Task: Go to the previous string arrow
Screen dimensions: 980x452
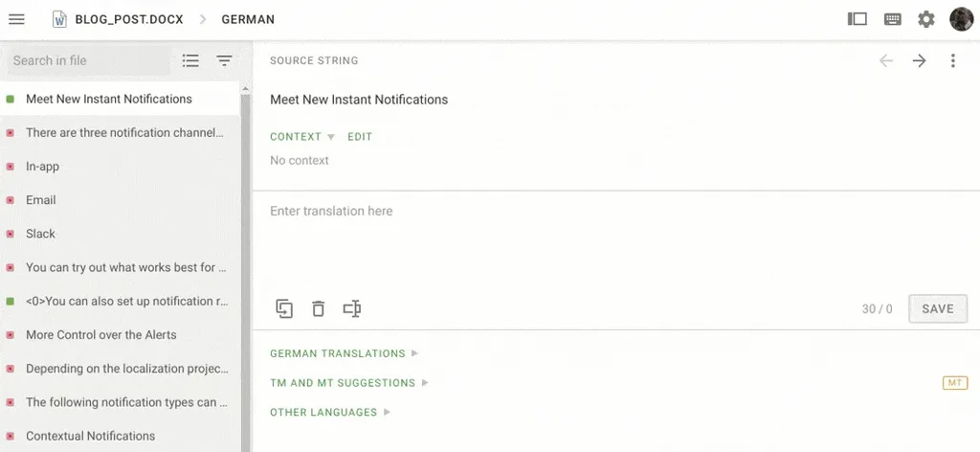Action: coord(886,60)
